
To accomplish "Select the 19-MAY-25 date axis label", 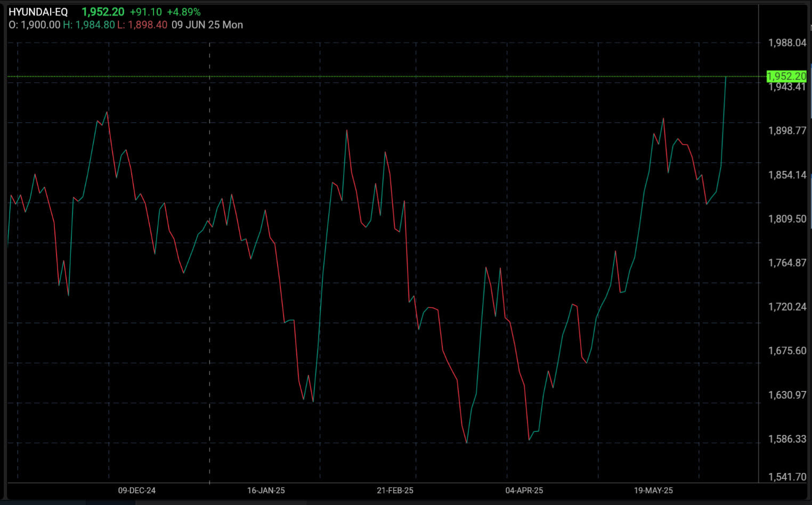I will [653, 490].
